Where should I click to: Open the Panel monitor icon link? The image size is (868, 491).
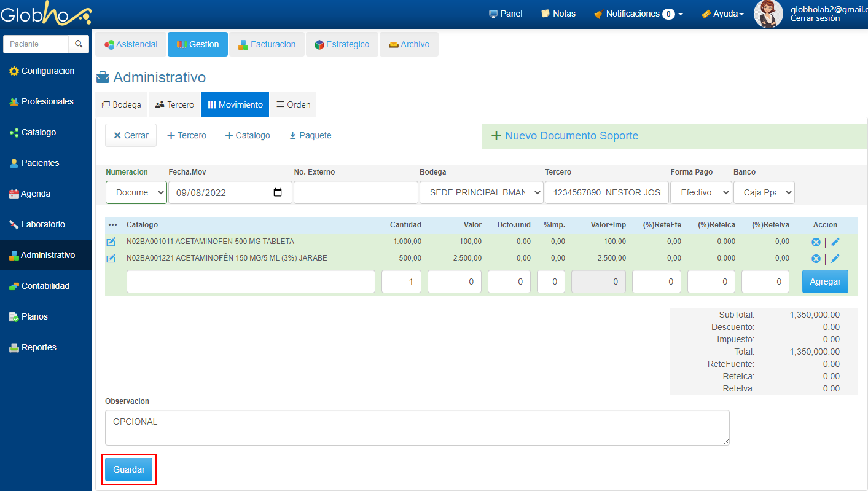506,14
